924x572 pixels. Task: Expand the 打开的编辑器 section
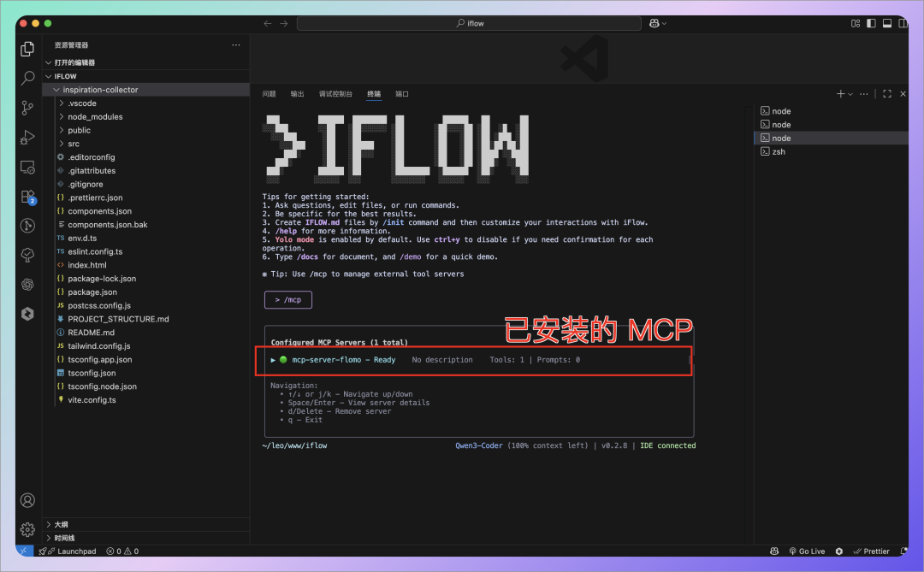pyautogui.click(x=146, y=62)
